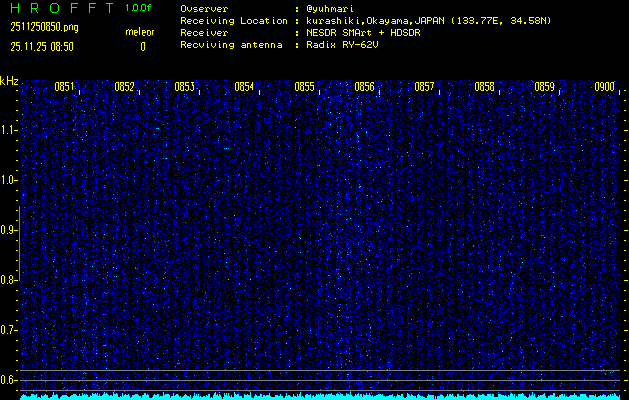Select the 1.1 frequency axis label
Image resolution: width=629 pixels, height=400 pixels.
coord(9,130)
